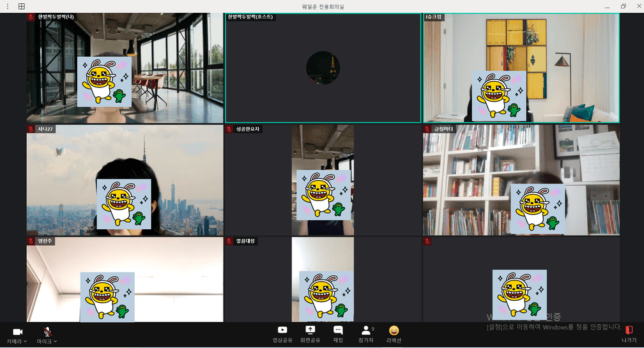Open 영상공유 video sharing
The image size is (644, 348).
tap(282, 335)
